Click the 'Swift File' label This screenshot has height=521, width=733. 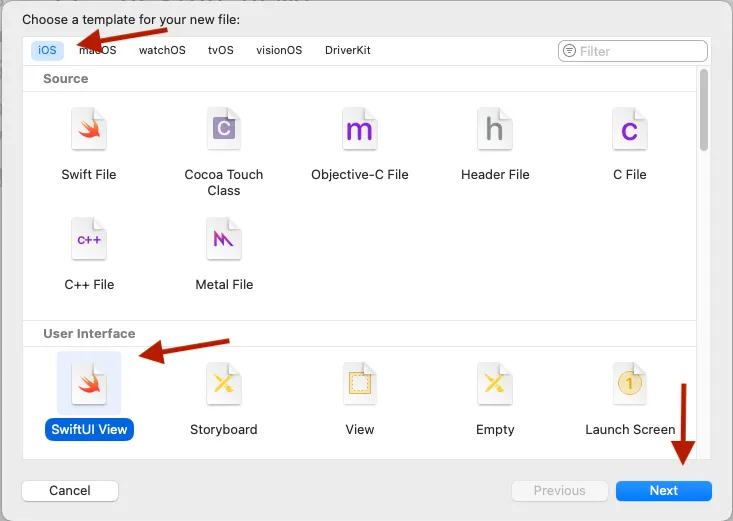click(x=89, y=174)
